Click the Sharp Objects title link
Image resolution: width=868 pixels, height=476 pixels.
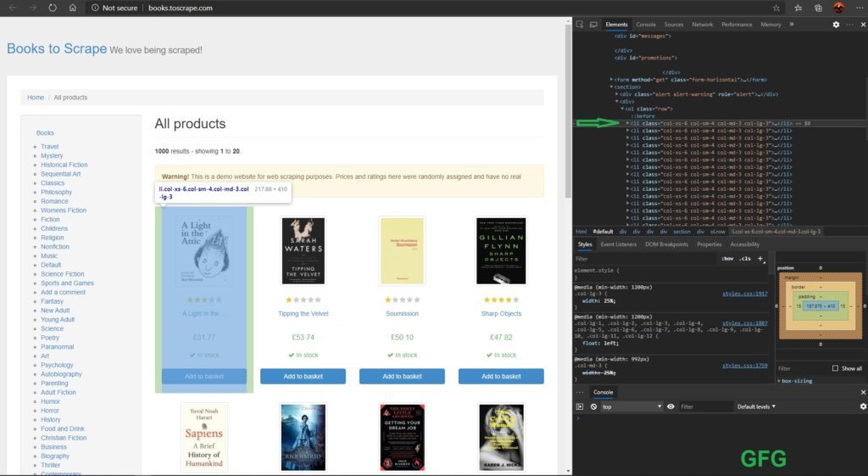pos(501,314)
